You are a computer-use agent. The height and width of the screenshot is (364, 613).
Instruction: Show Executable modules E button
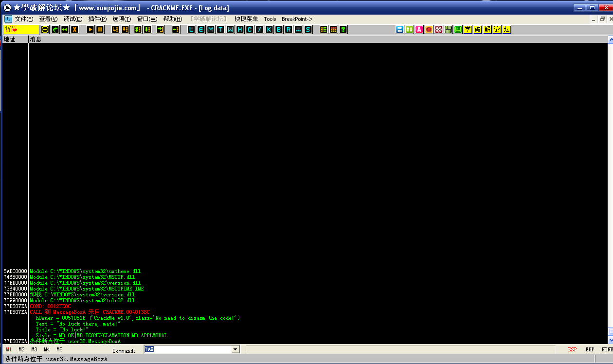(x=201, y=30)
